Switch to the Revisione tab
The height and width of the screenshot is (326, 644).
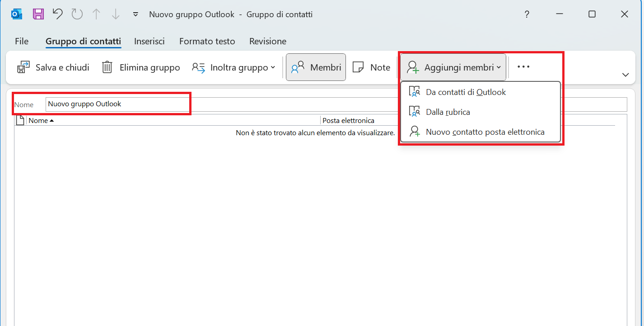pos(268,41)
